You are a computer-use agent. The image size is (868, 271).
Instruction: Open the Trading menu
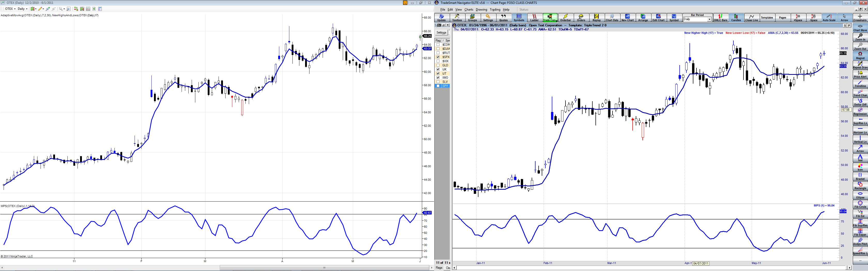[x=495, y=10]
